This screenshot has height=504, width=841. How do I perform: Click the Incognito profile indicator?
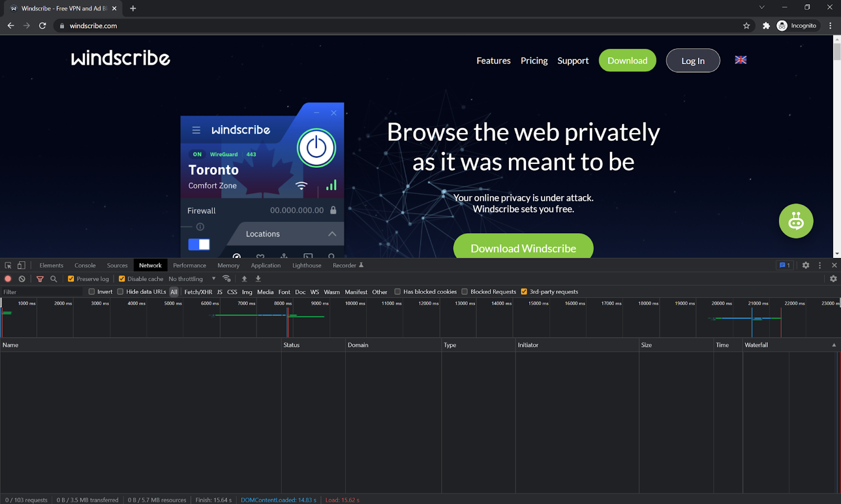797,26
